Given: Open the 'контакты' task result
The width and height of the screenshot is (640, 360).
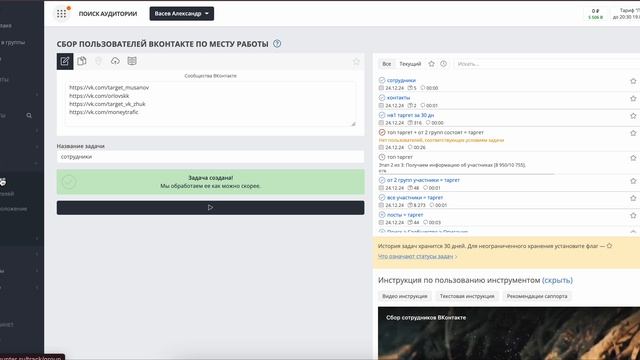Looking at the screenshot, I should point(398,98).
